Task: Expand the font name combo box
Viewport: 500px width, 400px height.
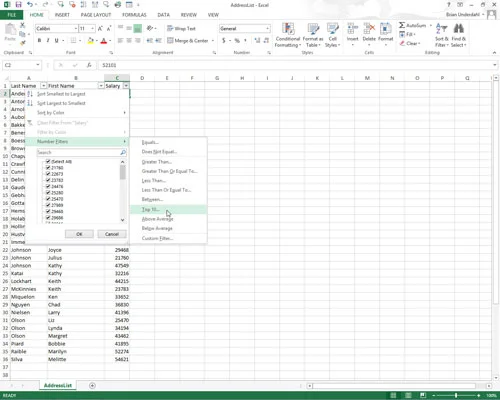Action: (76, 29)
